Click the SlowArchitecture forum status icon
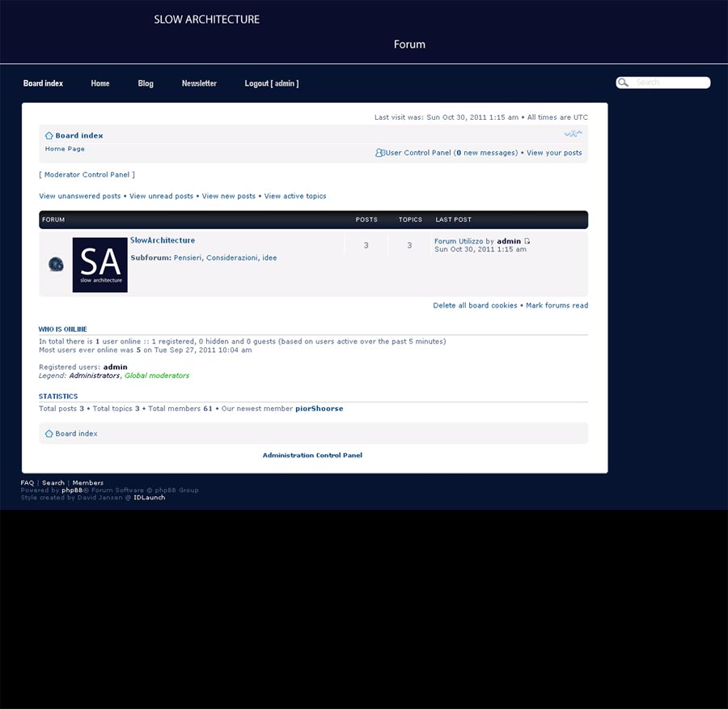Viewport: 728px width, 709px height. point(56,265)
